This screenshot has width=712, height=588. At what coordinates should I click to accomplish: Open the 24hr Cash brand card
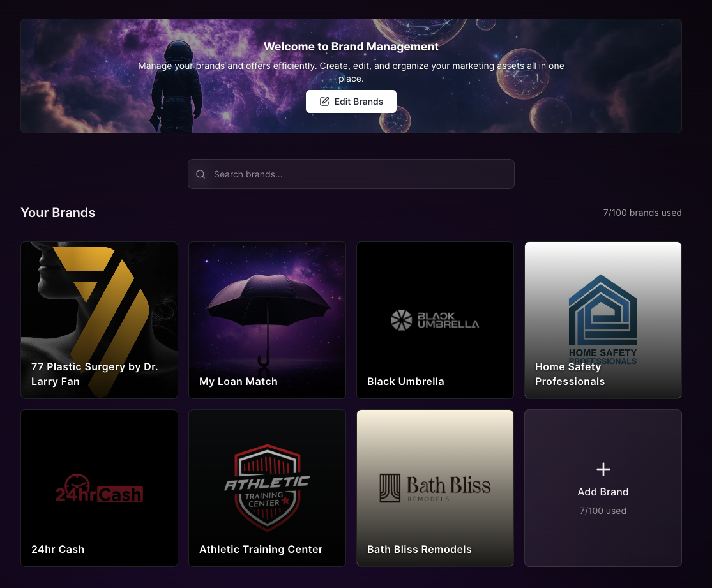click(99, 488)
